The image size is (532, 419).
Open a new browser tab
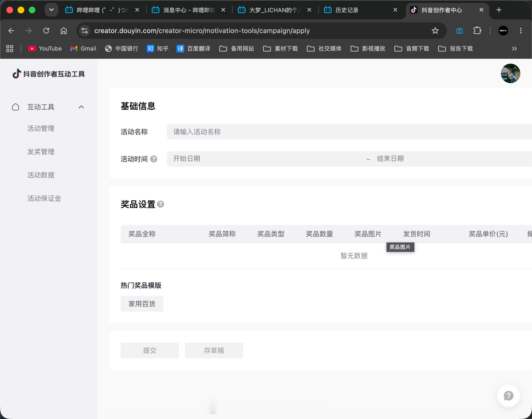499,10
